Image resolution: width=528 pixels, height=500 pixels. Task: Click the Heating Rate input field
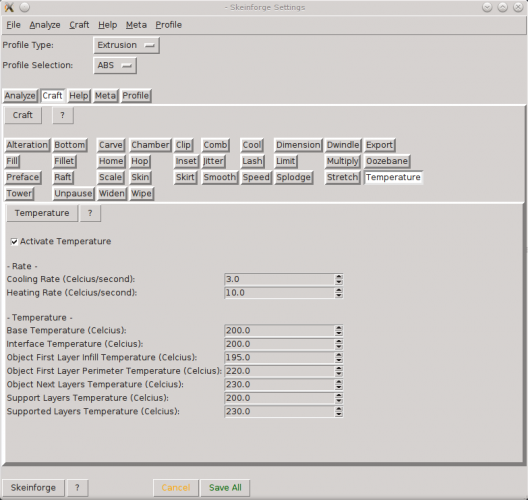(x=280, y=293)
